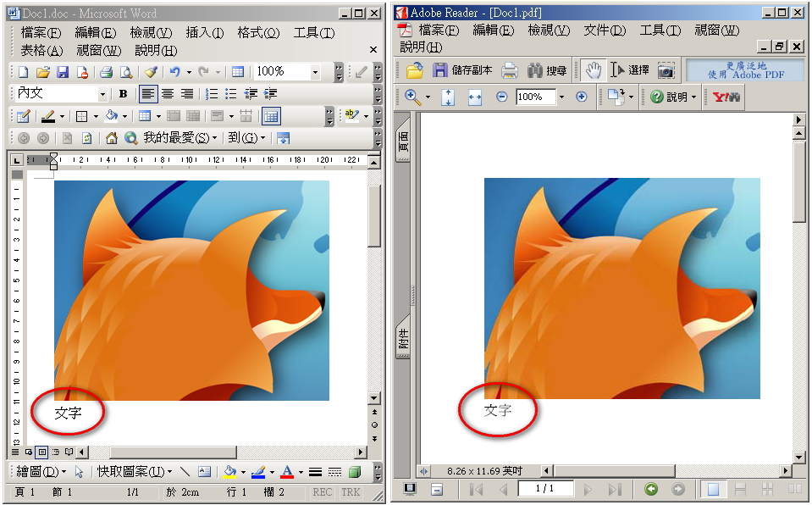
Task: Apply bulleted list formatting in Word
Action: click(231, 94)
